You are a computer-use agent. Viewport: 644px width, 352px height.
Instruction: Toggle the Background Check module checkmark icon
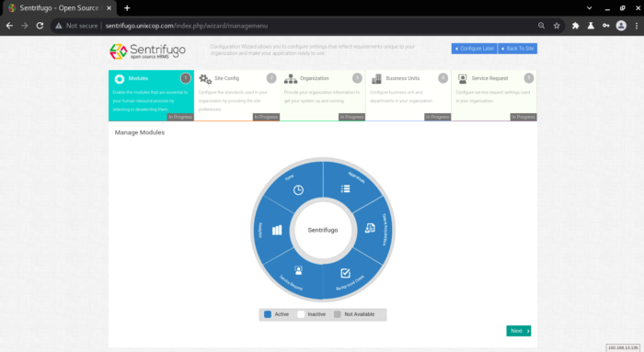click(345, 273)
